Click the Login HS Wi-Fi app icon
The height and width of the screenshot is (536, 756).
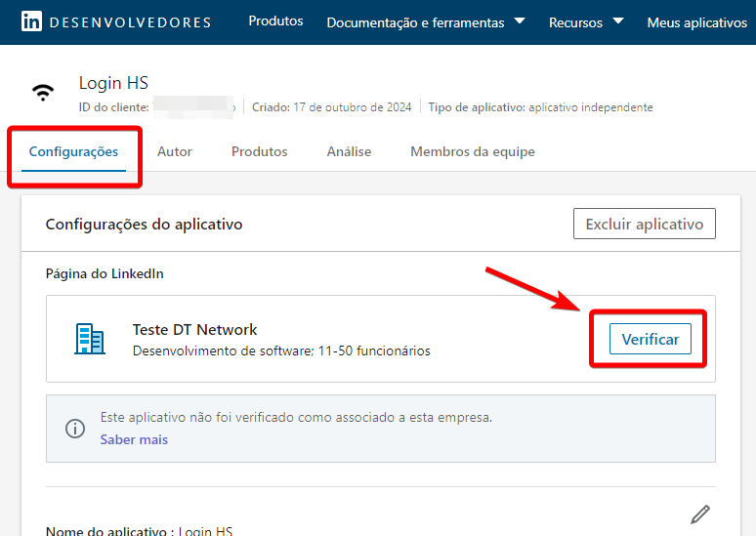(x=43, y=93)
